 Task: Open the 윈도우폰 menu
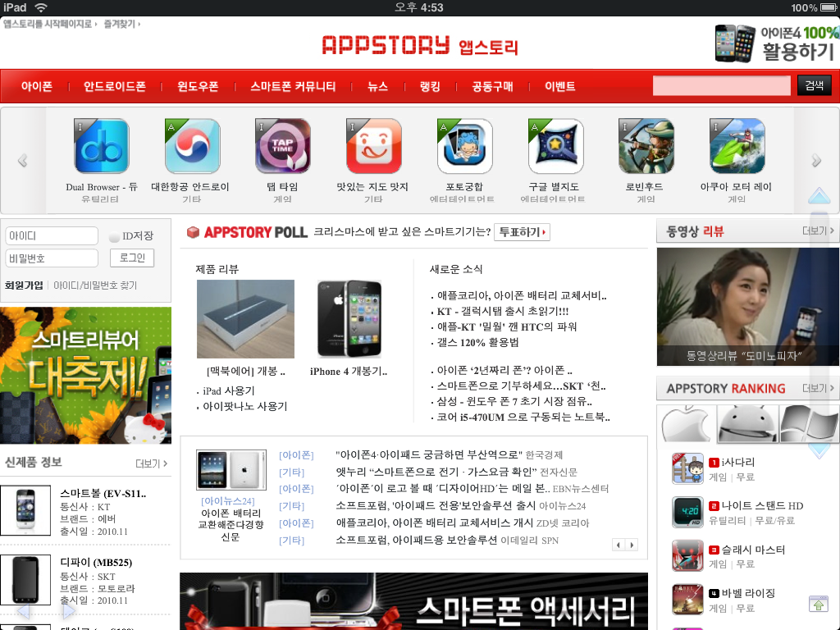coord(198,86)
